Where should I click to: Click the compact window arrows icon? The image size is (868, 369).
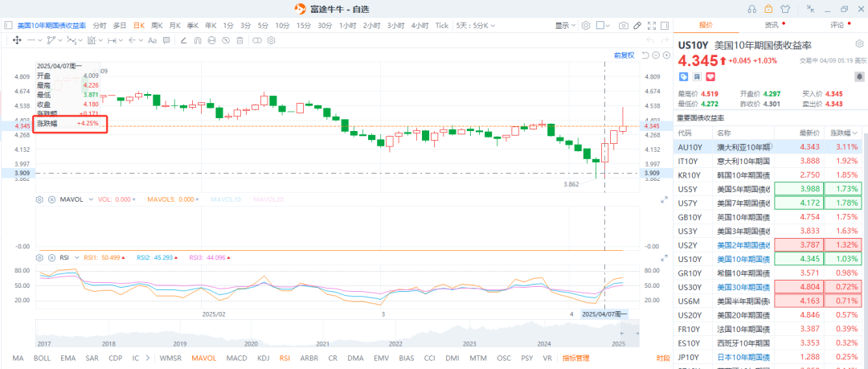tap(811, 8)
